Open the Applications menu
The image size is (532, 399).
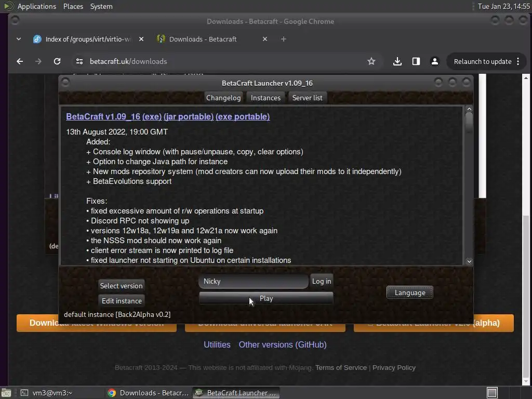(37, 6)
